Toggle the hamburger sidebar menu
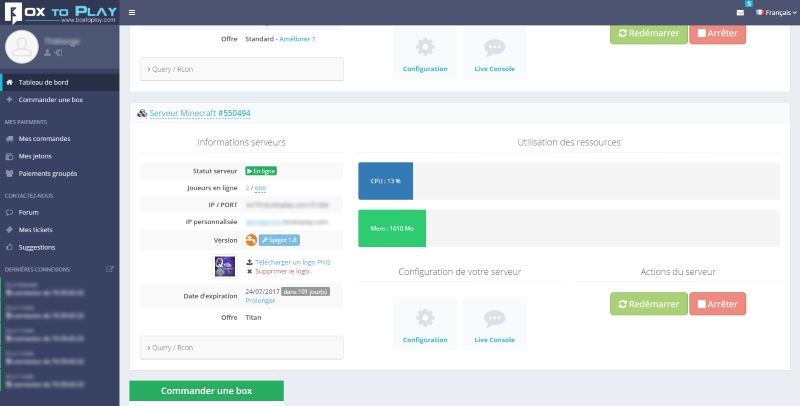The image size is (800, 406). pyautogui.click(x=132, y=13)
